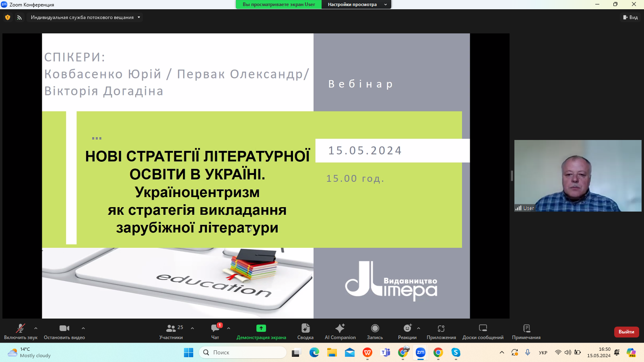Viewport: 644px width, 362px height.
Task: Launch AI Companion
Action: [340, 331]
